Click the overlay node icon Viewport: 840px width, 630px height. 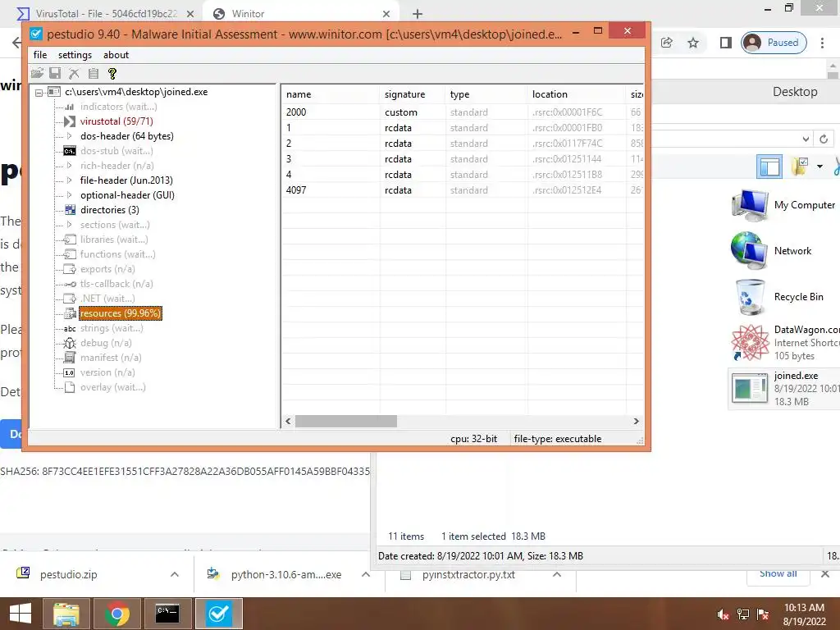tap(70, 387)
